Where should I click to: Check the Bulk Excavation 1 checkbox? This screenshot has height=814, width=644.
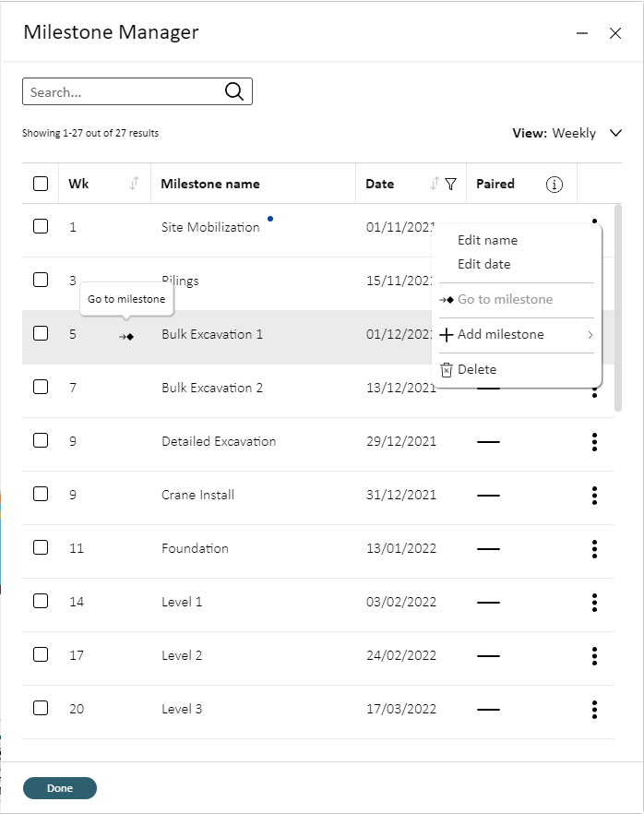point(41,333)
